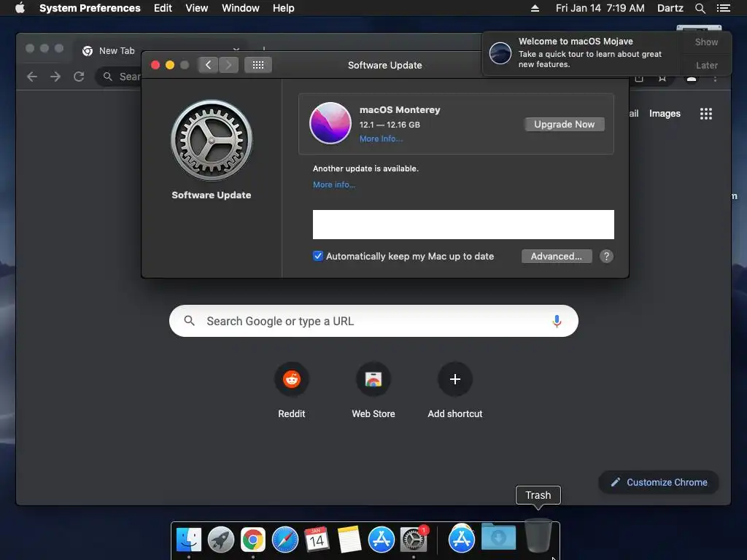Click the Upgrade Now button

[564, 124]
